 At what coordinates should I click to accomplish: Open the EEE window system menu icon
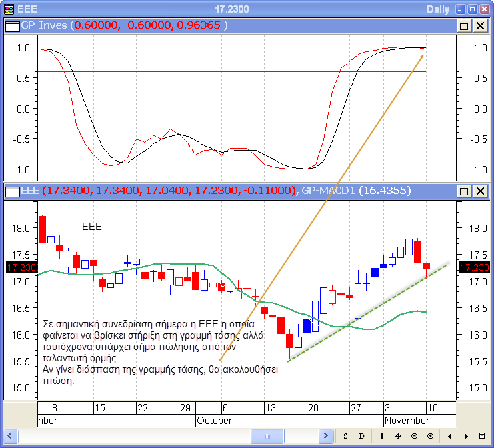(9, 9)
